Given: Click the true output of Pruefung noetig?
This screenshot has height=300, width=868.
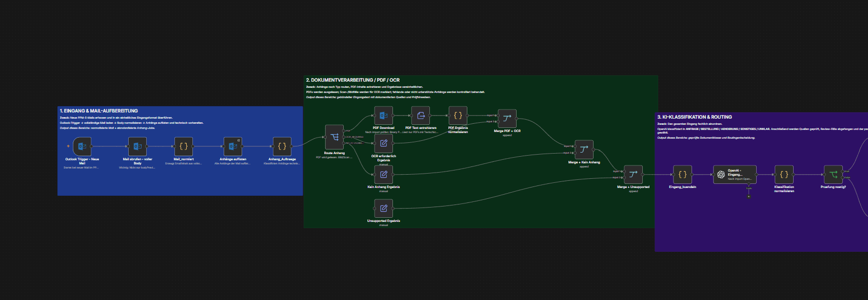Looking at the screenshot, I should pos(843,172).
